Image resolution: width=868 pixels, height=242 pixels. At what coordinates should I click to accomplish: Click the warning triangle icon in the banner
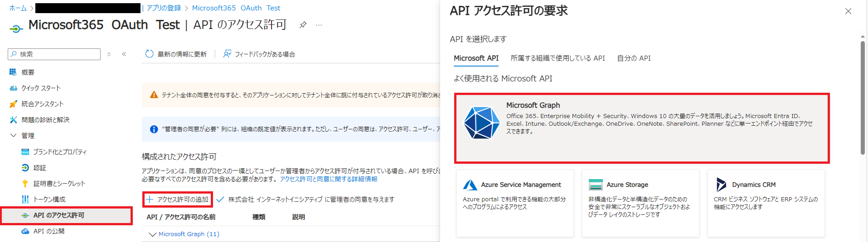pyautogui.click(x=154, y=95)
